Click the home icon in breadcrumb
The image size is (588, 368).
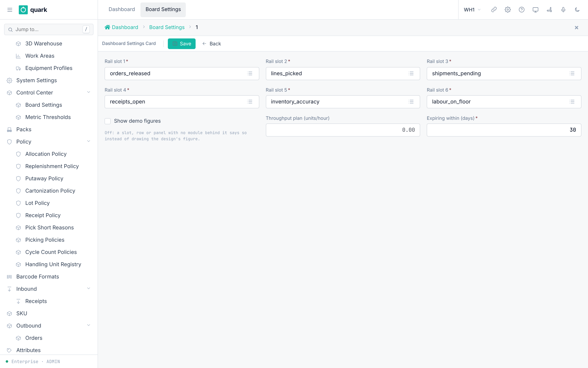click(107, 27)
